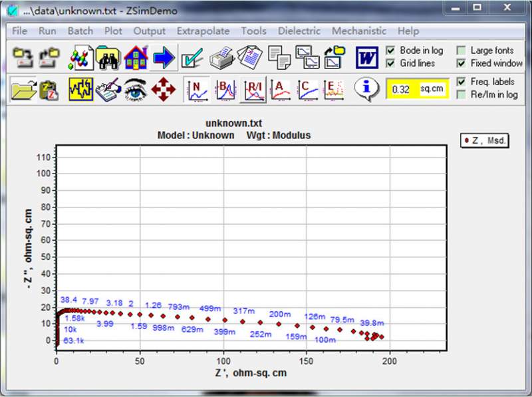This screenshot has width=532, height=397.
Task: Toggle the Bode in log checkbox
Action: click(390, 51)
